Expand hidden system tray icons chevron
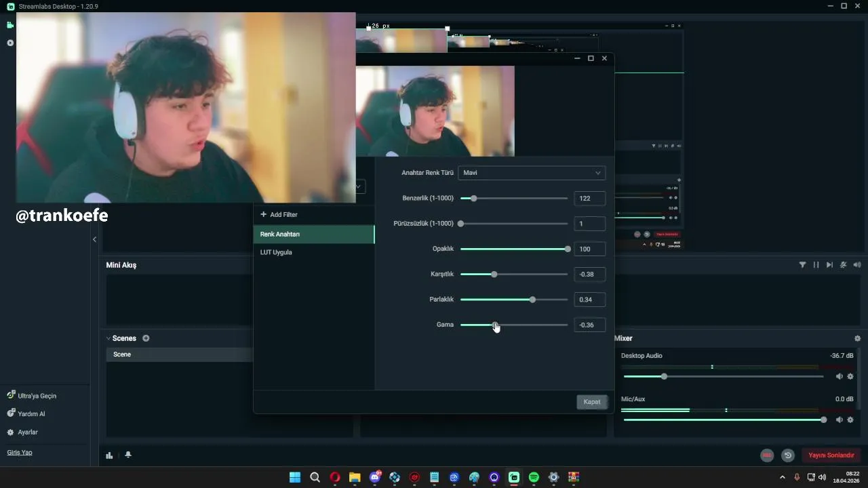The width and height of the screenshot is (868, 488). (x=783, y=477)
